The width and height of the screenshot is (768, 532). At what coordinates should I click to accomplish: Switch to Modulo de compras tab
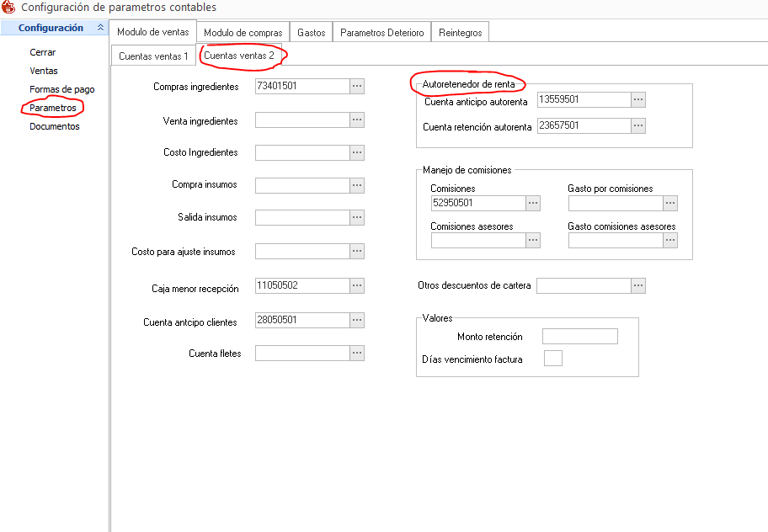(x=243, y=32)
